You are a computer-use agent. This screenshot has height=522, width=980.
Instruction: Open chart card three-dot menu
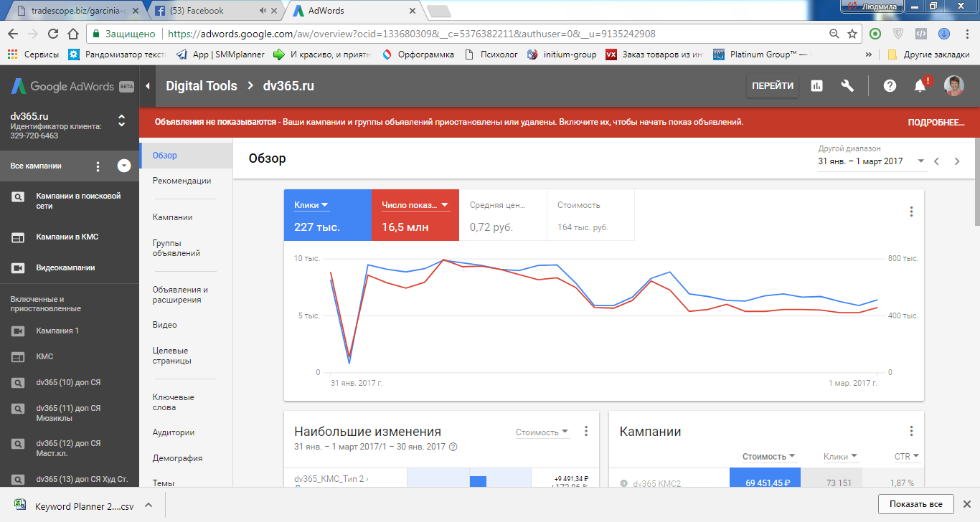(911, 212)
